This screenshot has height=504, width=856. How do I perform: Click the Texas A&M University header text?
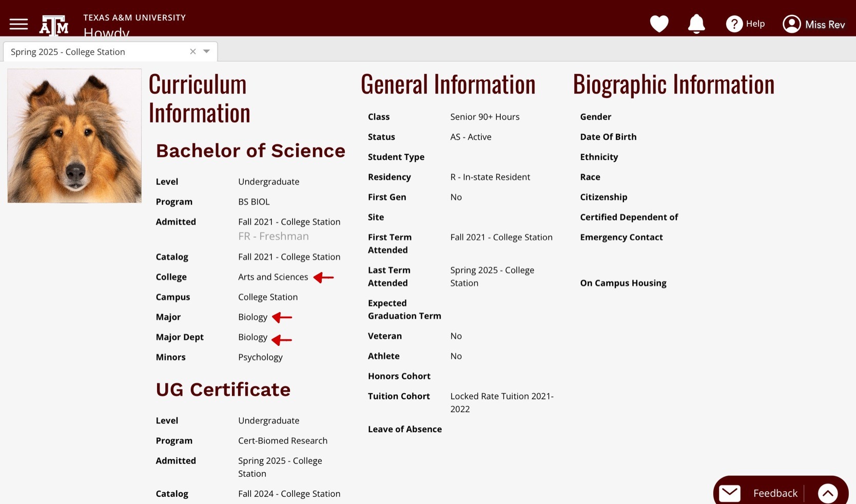click(x=134, y=17)
